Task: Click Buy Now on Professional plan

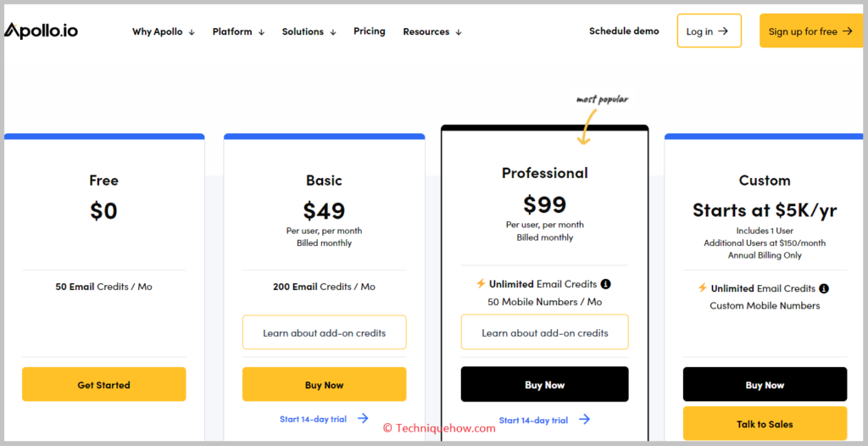Action: click(x=545, y=384)
